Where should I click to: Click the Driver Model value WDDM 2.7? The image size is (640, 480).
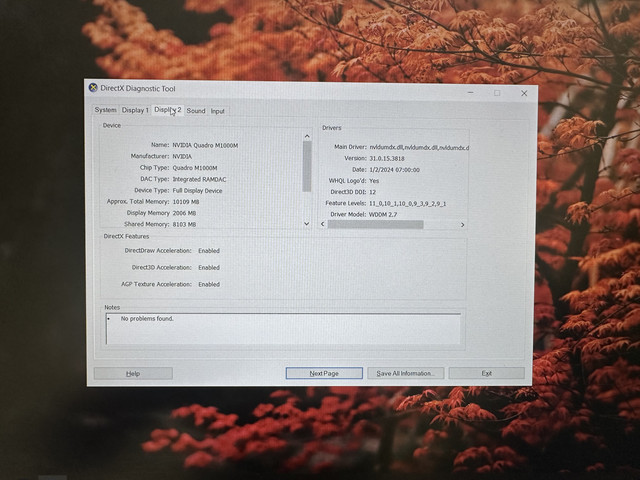[383, 214]
